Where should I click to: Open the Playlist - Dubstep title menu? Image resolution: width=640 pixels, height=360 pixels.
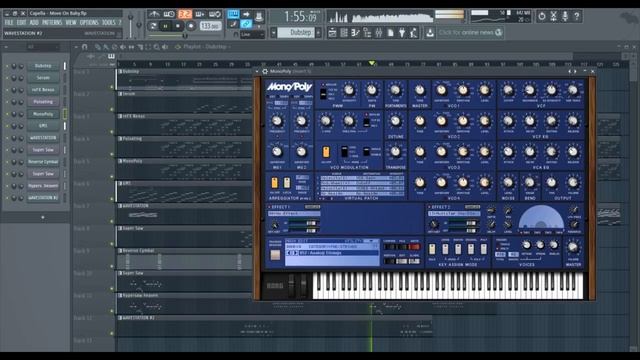(x=207, y=47)
